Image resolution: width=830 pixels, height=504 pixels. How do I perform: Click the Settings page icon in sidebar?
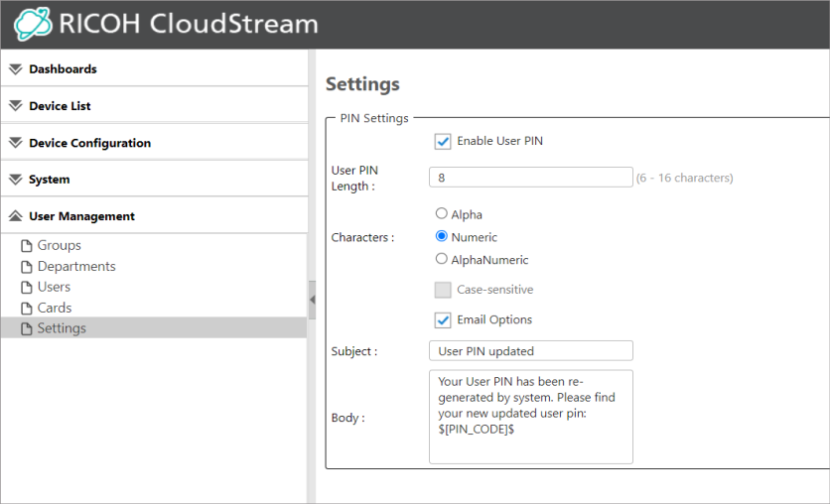28,329
